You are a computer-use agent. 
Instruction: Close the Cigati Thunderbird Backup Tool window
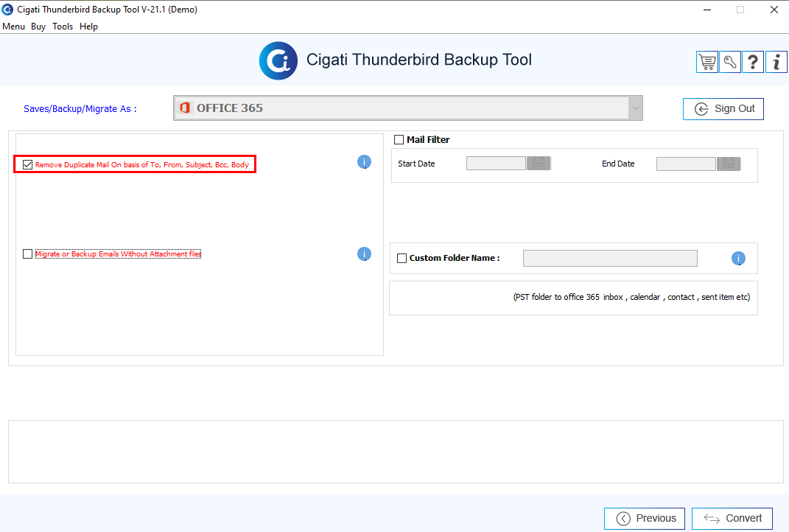point(774,10)
